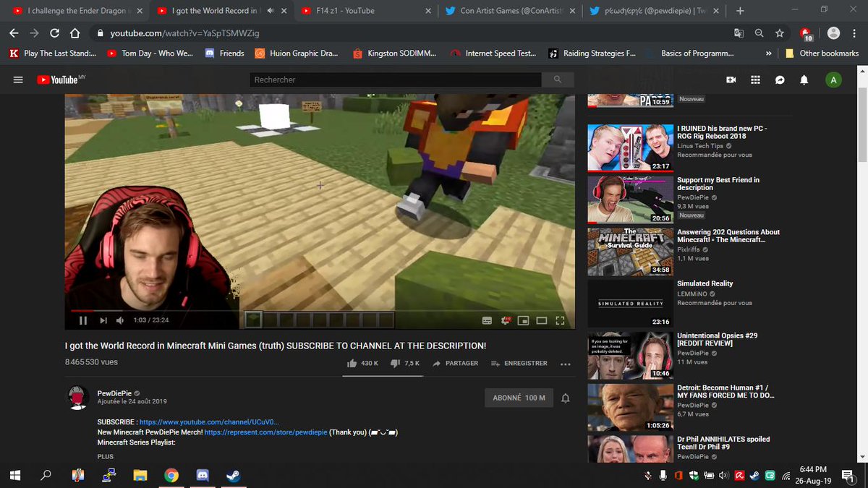Open the represent.com/store/pewdiepie merch link
868x488 pixels.
265,432
